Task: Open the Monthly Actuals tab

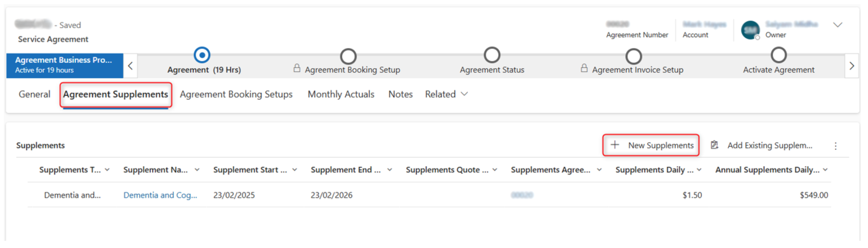Action: click(341, 94)
